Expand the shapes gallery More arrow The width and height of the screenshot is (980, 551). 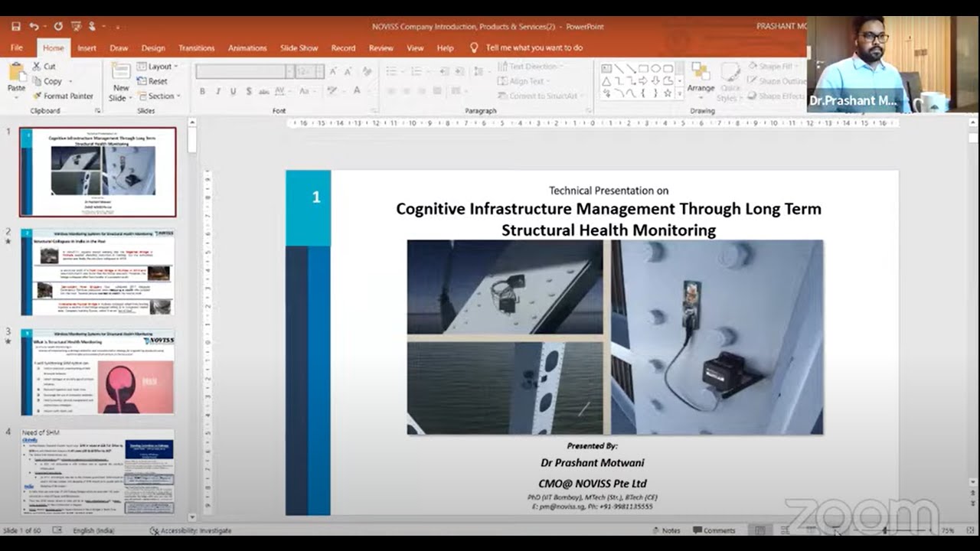[679, 93]
